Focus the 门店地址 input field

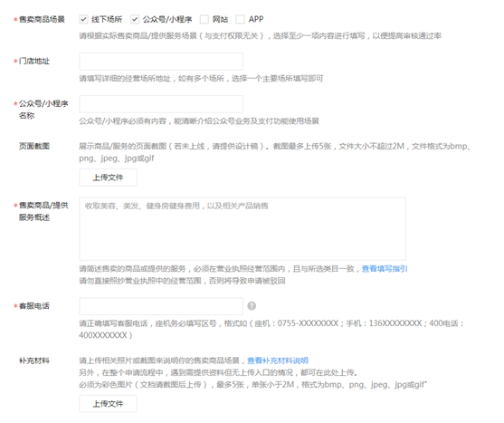tap(161, 62)
